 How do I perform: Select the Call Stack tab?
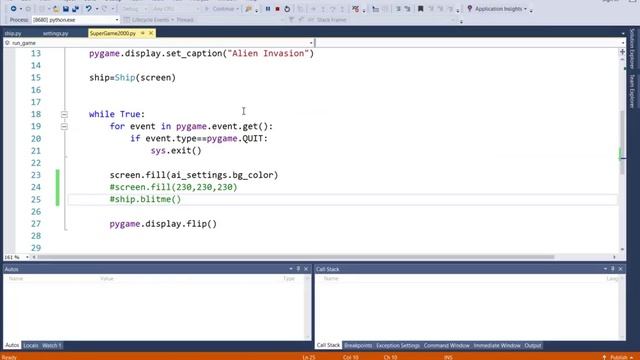click(x=328, y=346)
